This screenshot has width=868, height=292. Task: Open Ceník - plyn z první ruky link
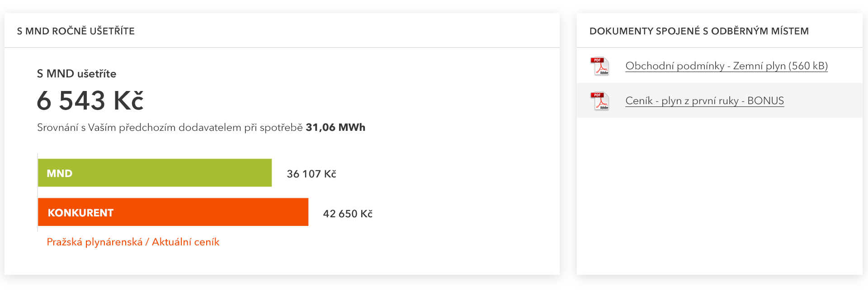tap(704, 101)
